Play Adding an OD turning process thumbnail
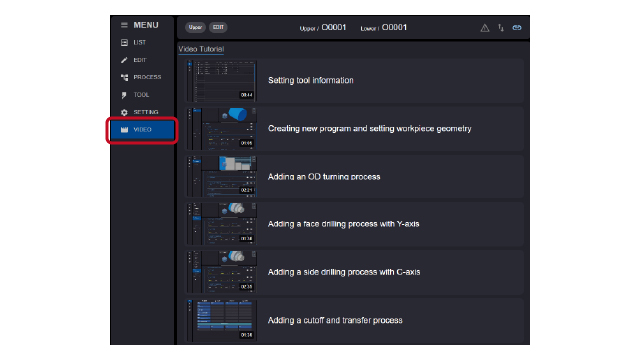640x360 pixels. [x=222, y=176]
